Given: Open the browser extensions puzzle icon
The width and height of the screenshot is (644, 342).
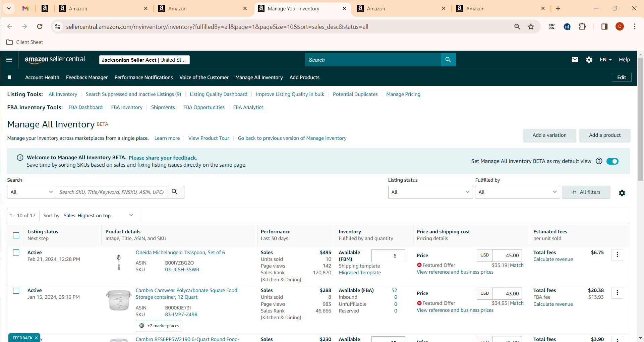Looking at the screenshot, I should coord(582,26).
